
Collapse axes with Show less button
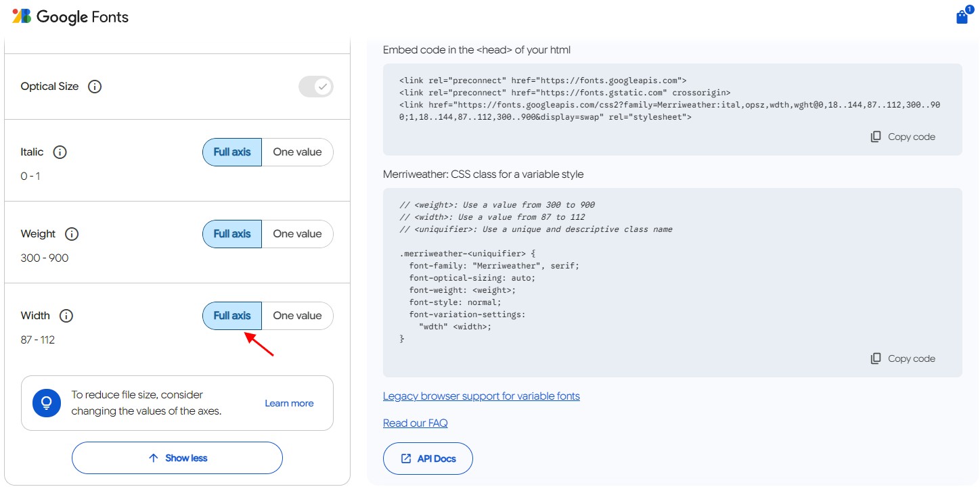click(x=177, y=458)
